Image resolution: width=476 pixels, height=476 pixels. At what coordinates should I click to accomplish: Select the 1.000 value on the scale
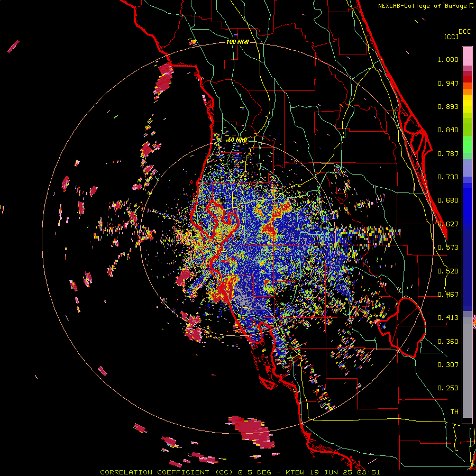[x=448, y=59]
